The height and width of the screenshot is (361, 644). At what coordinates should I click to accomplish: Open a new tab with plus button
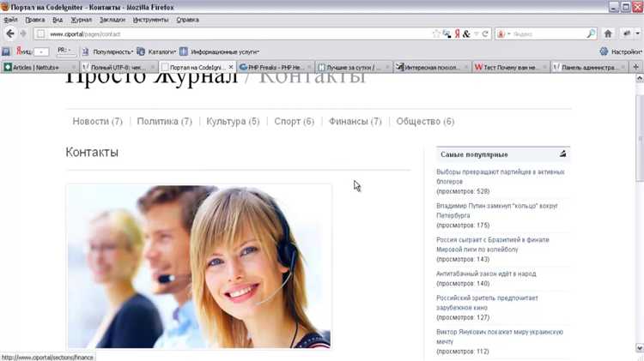(635, 67)
